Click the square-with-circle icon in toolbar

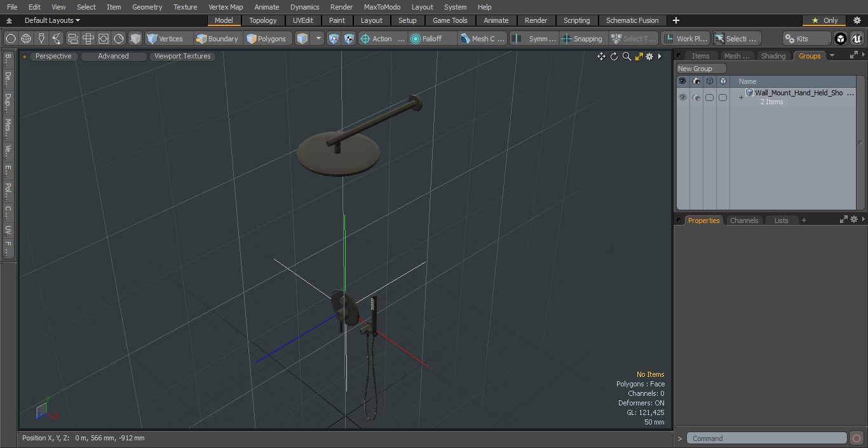pyautogui.click(x=103, y=39)
